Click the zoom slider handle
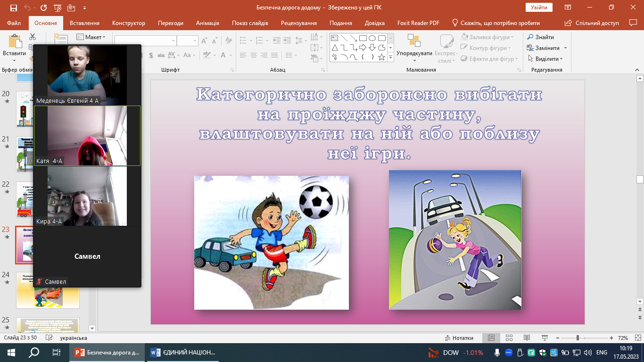 tap(578, 338)
